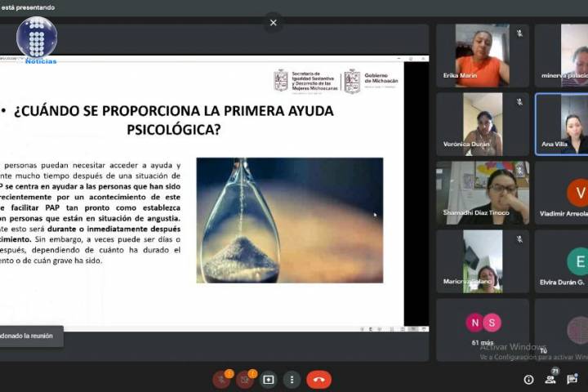588x392 pixels.
Task: Click the '61 más' overflow participants tile
Action: point(482,328)
